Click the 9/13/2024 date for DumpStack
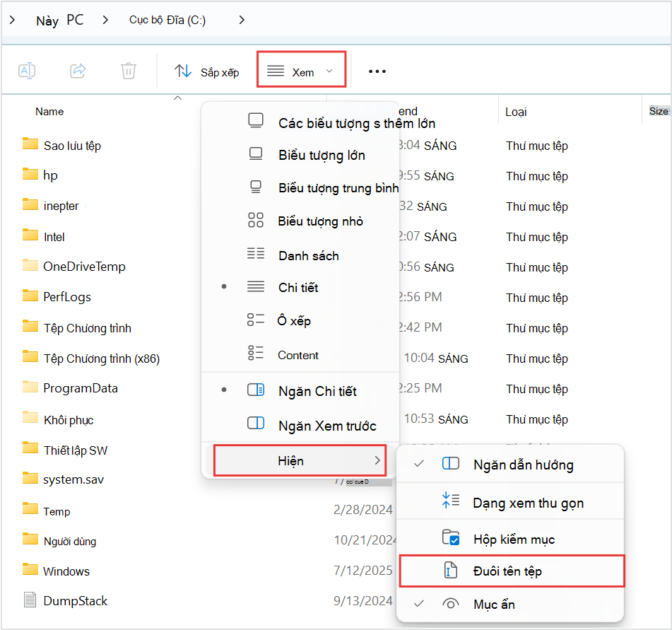Image resolution: width=672 pixels, height=630 pixels. click(363, 601)
